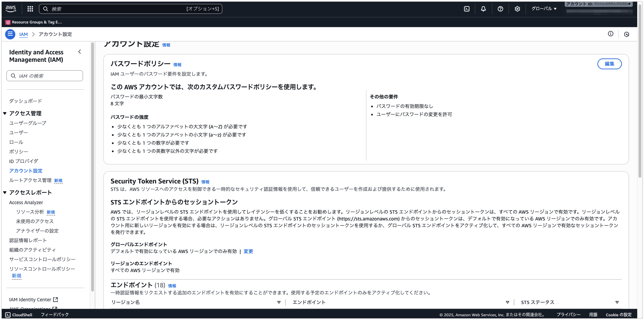Collapse the IAM sidebar with the chevron

80,52
